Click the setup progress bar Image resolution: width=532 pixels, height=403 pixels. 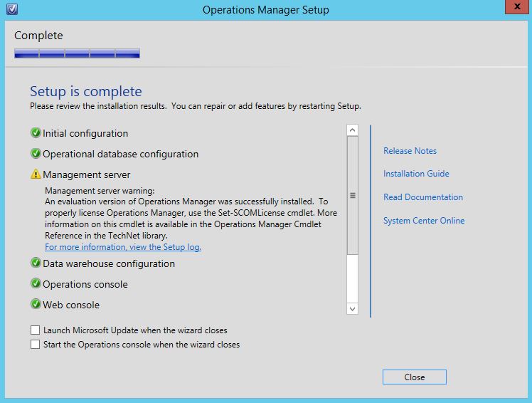(77, 53)
